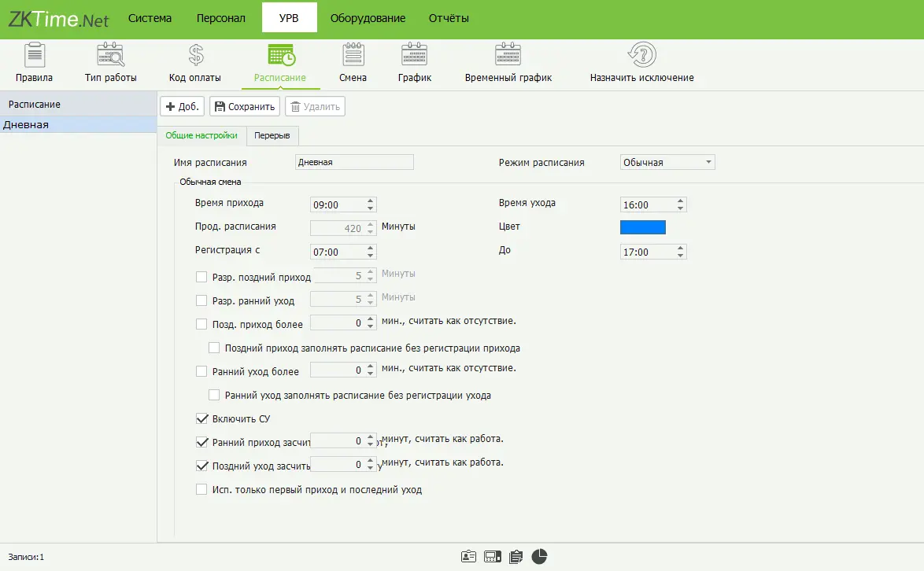Select the Смена toolbar icon
The width and height of the screenshot is (924, 571).
click(353, 56)
